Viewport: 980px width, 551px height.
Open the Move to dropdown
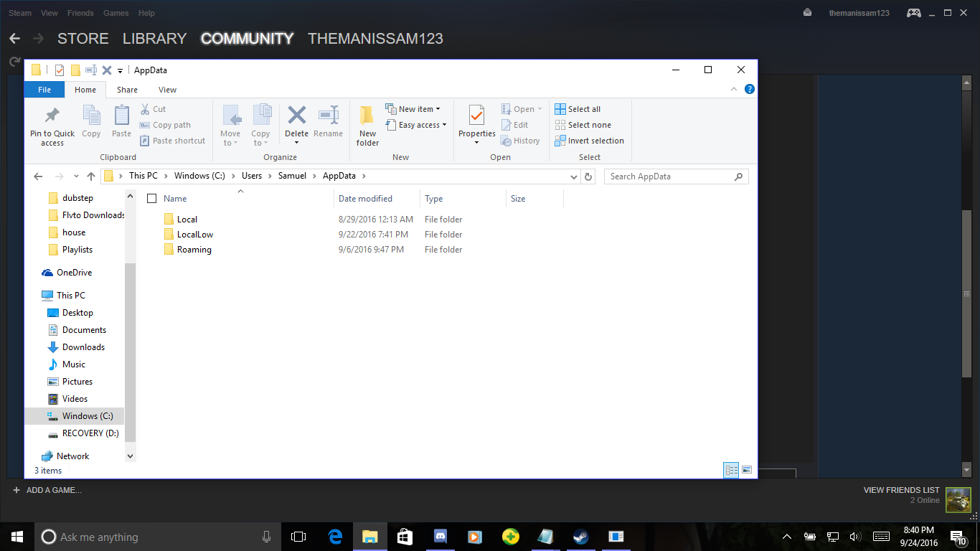pyautogui.click(x=230, y=126)
